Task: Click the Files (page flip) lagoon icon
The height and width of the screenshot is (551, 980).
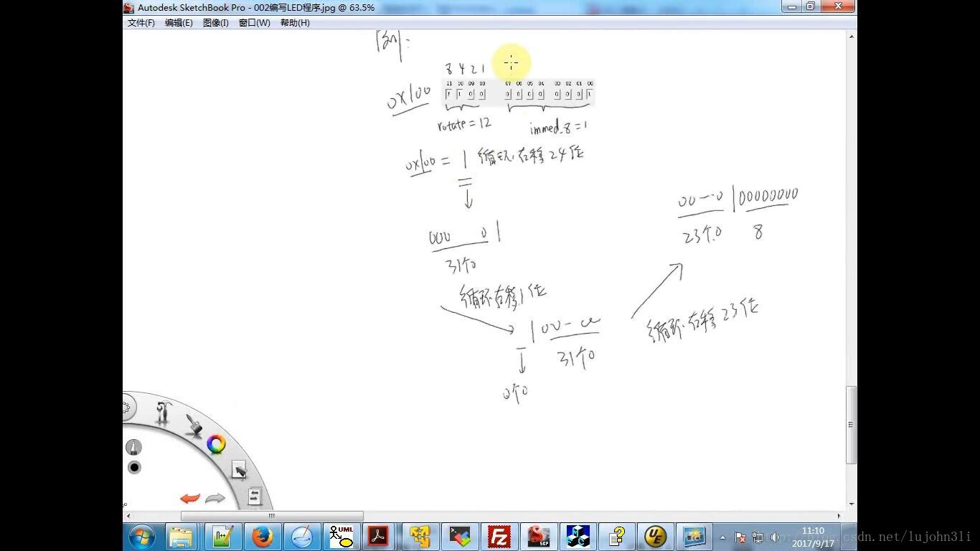Action: coord(254,496)
